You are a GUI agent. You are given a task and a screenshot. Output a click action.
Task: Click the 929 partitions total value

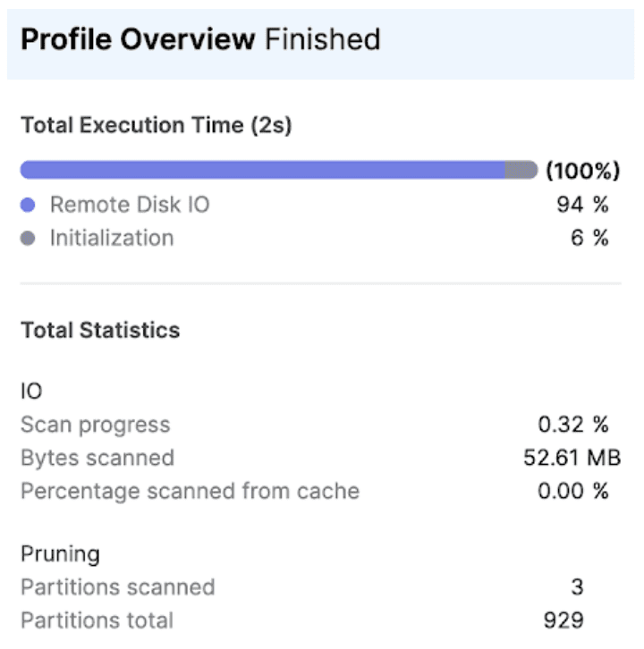(564, 620)
